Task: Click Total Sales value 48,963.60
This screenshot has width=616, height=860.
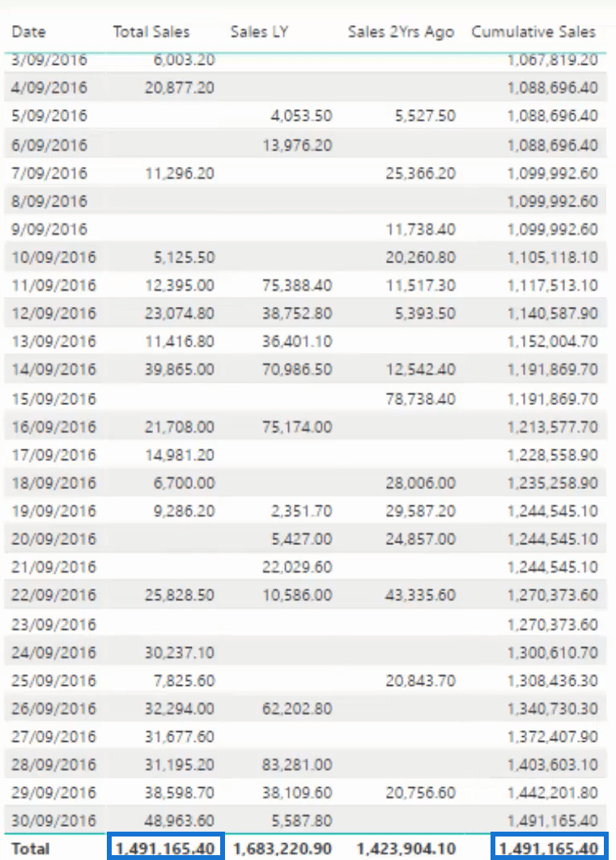Action: point(179,820)
